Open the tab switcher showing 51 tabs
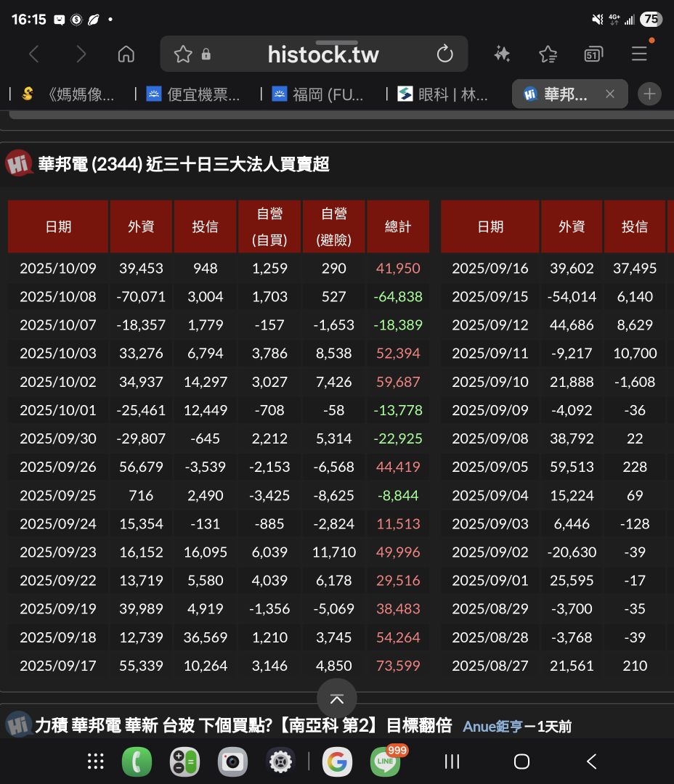674x784 pixels. pos(593,54)
